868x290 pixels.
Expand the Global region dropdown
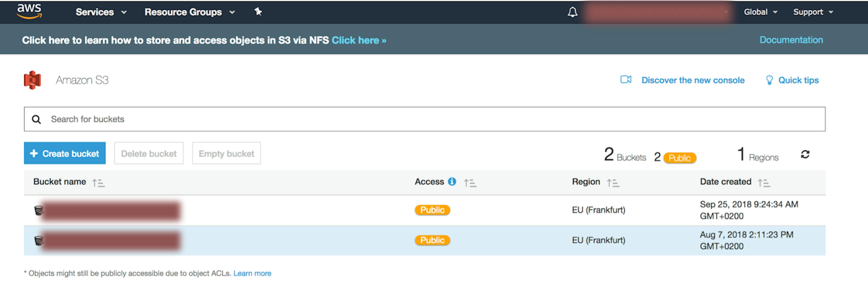click(x=760, y=12)
